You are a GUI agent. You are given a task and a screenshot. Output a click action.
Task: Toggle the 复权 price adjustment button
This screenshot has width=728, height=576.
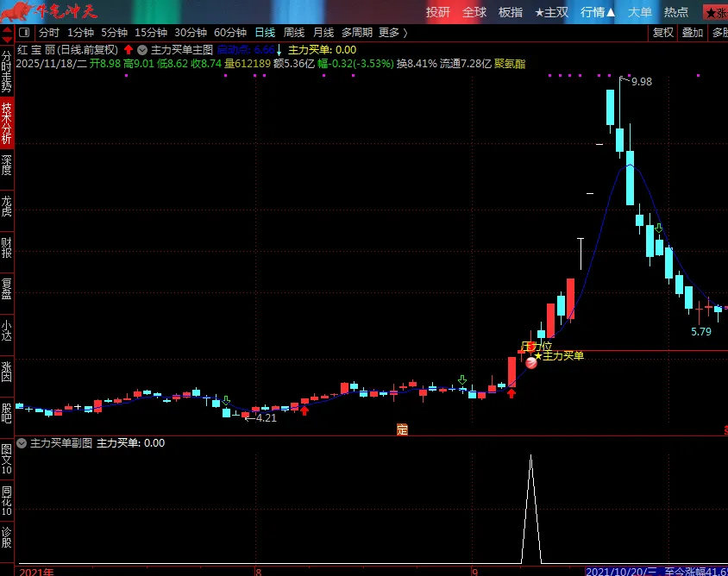[662, 33]
